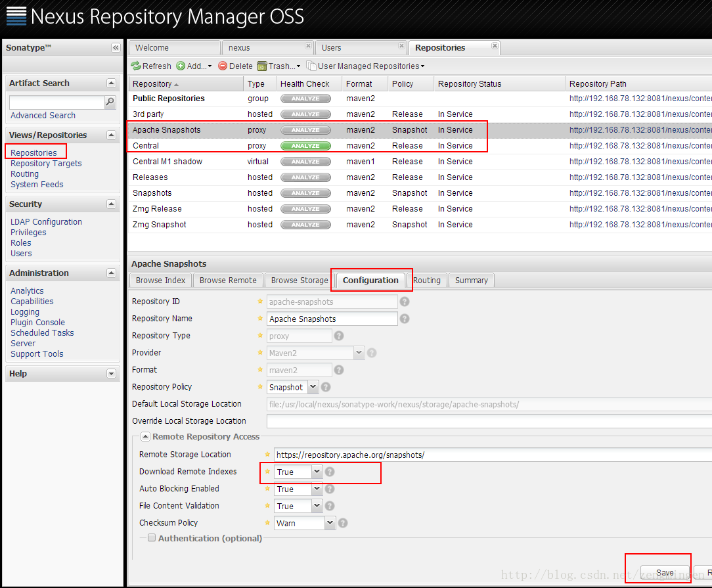
Task: Open the System Feeds link
Action: tap(37, 185)
